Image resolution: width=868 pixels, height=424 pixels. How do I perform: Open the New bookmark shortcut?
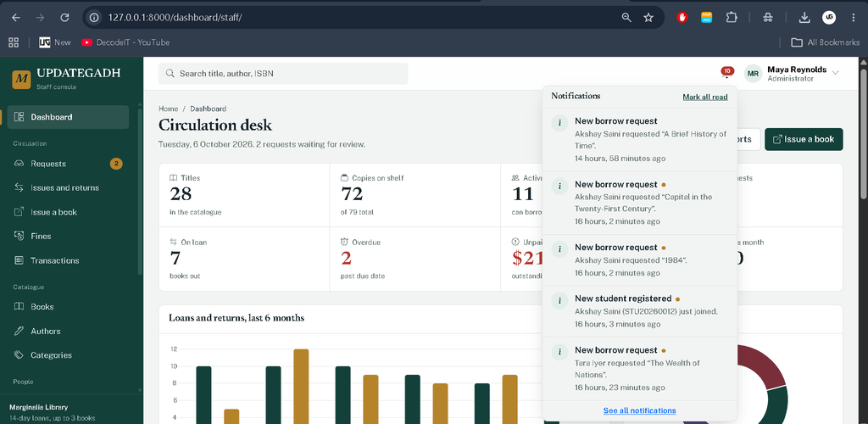click(55, 42)
